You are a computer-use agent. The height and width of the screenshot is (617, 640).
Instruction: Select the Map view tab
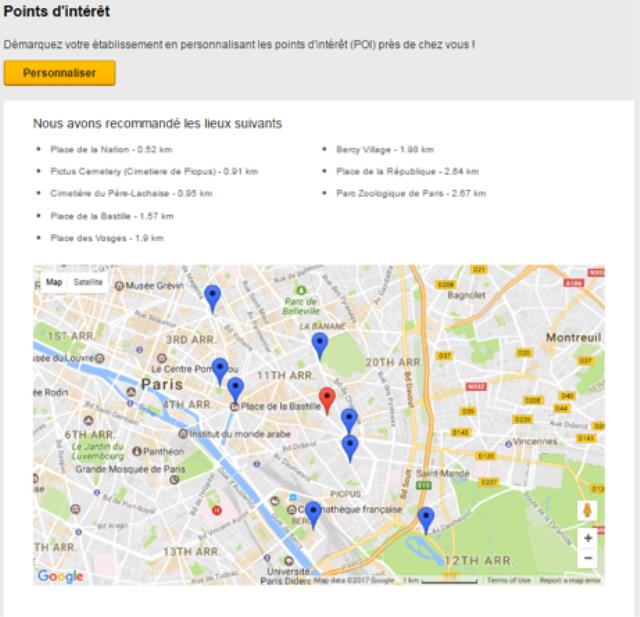(x=54, y=282)
